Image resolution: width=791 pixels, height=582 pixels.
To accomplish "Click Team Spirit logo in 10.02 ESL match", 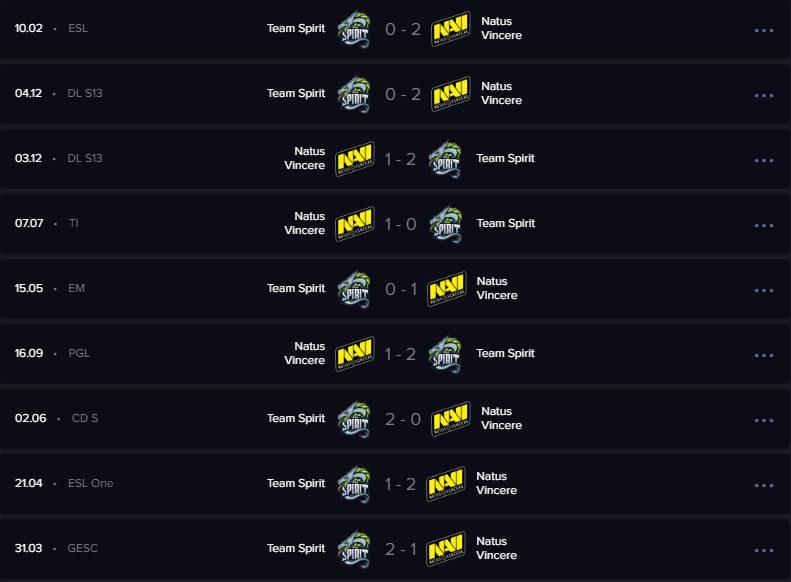I will click(x=354, y=29).
